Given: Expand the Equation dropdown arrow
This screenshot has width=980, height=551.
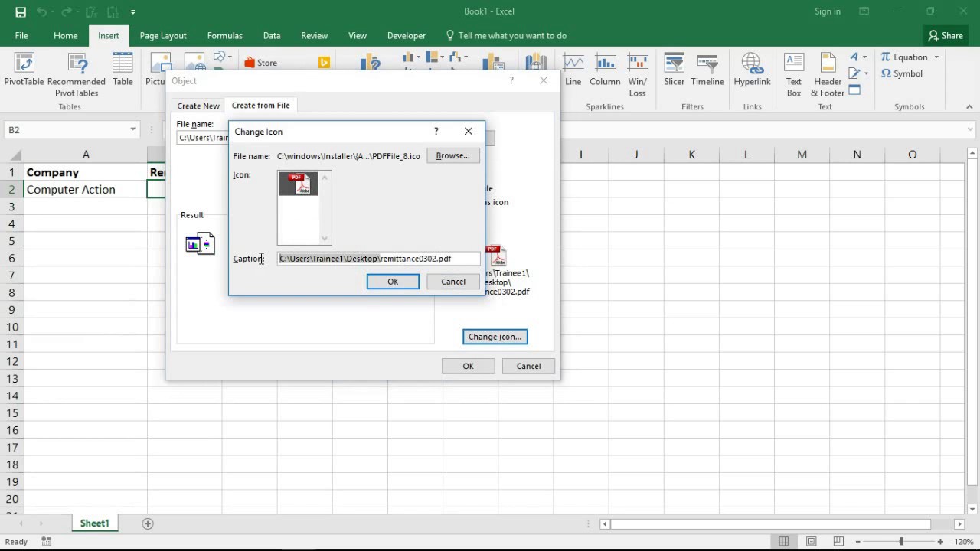Looking at the screenshot, I should [x=936, y=57].
